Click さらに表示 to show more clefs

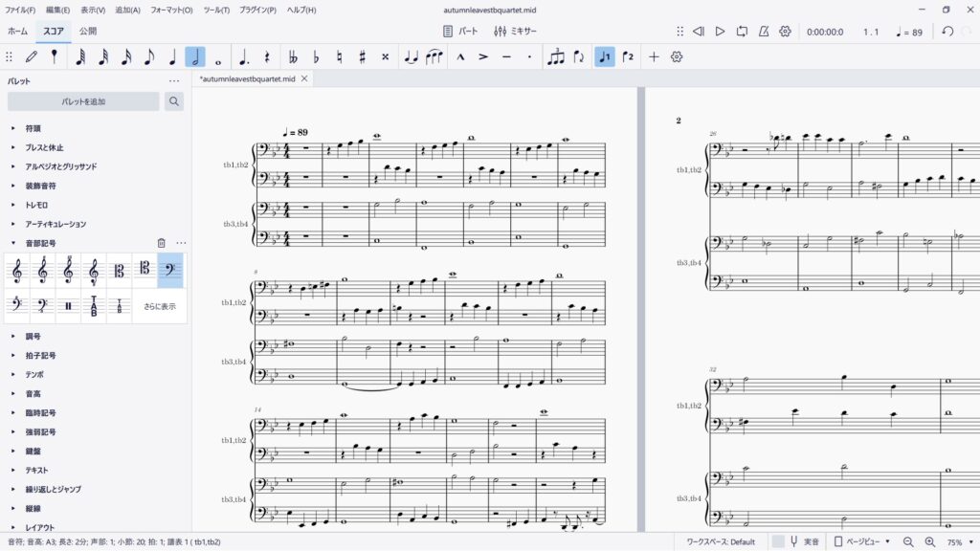point(159,306)
